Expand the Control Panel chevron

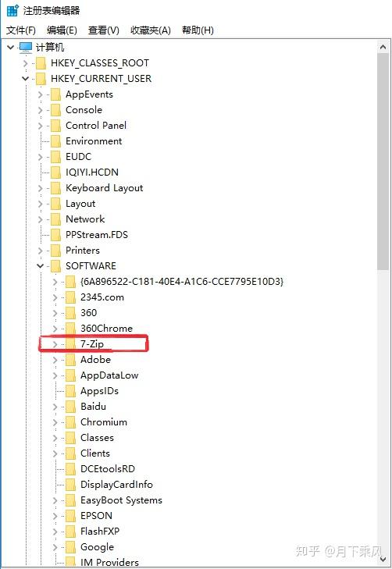[x=40, y=126]
